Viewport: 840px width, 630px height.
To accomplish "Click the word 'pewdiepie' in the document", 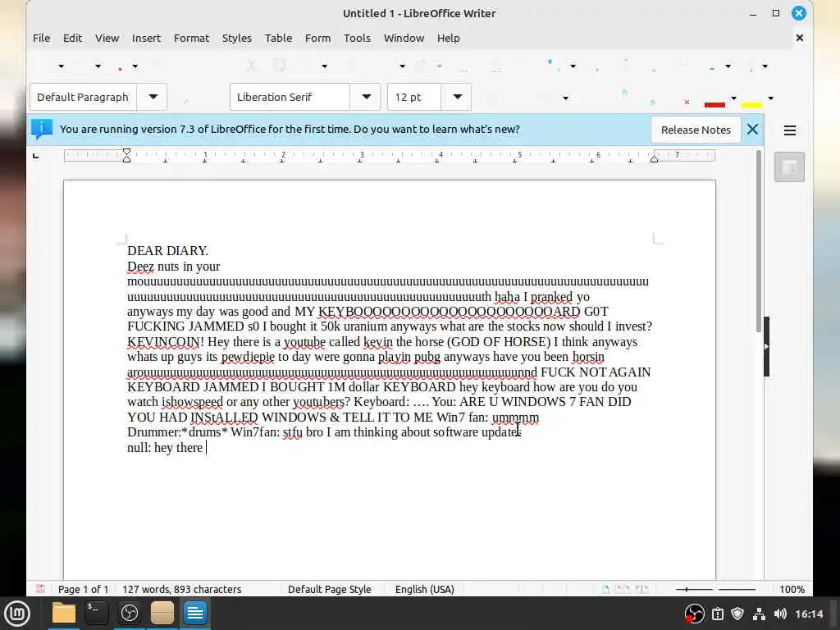I will pos(248,357).
